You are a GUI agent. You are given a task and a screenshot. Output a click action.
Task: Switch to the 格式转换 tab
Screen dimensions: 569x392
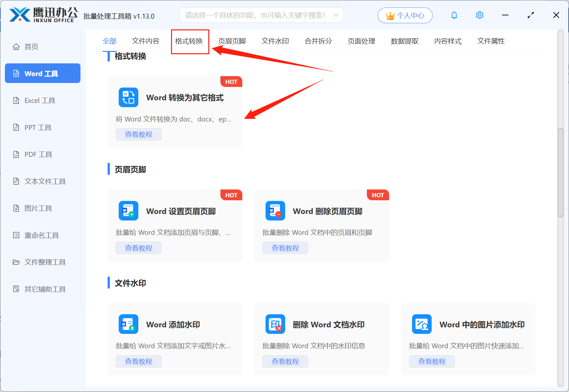coord(190,41)
